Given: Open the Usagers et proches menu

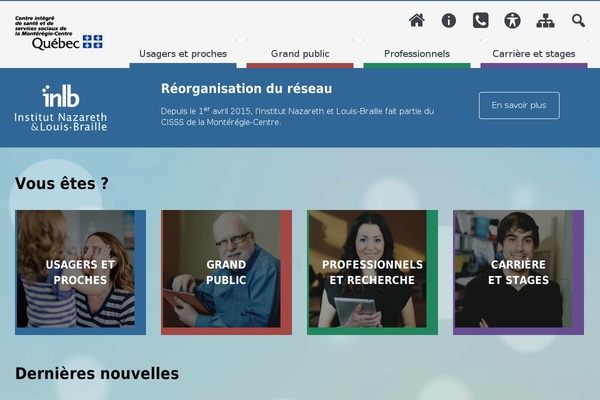Looking at the screenshot, I should click(x=183, y=54).
